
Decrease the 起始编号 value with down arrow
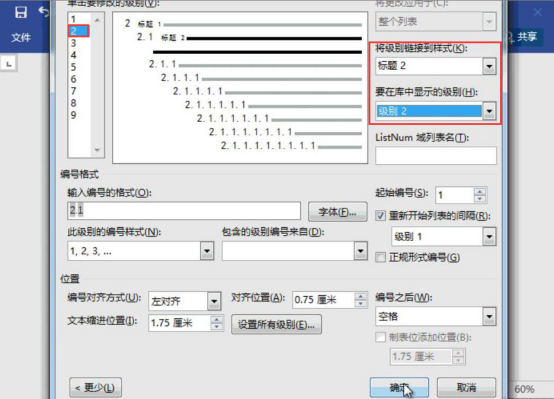(x=479, y=199)
